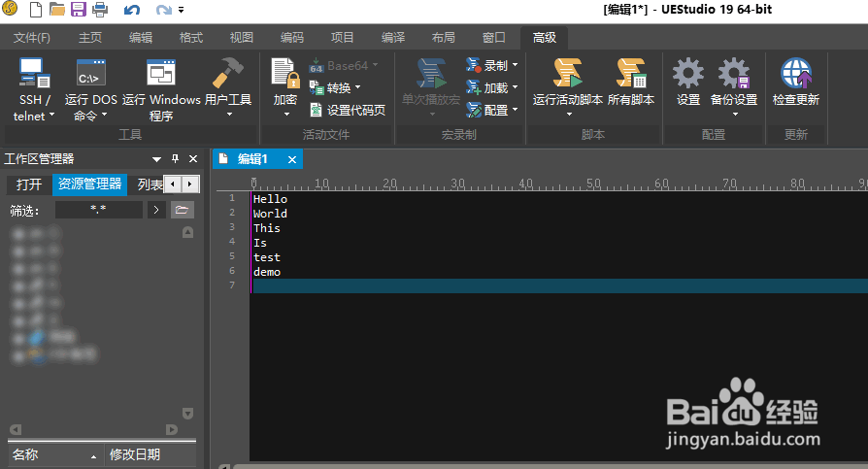
Task: Expand SSH / telnet dropdown arrow
Action: coord(52,116)
